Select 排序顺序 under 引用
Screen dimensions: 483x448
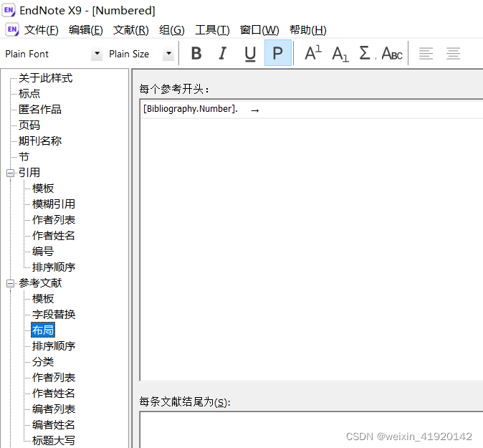(x=54, y=267)
